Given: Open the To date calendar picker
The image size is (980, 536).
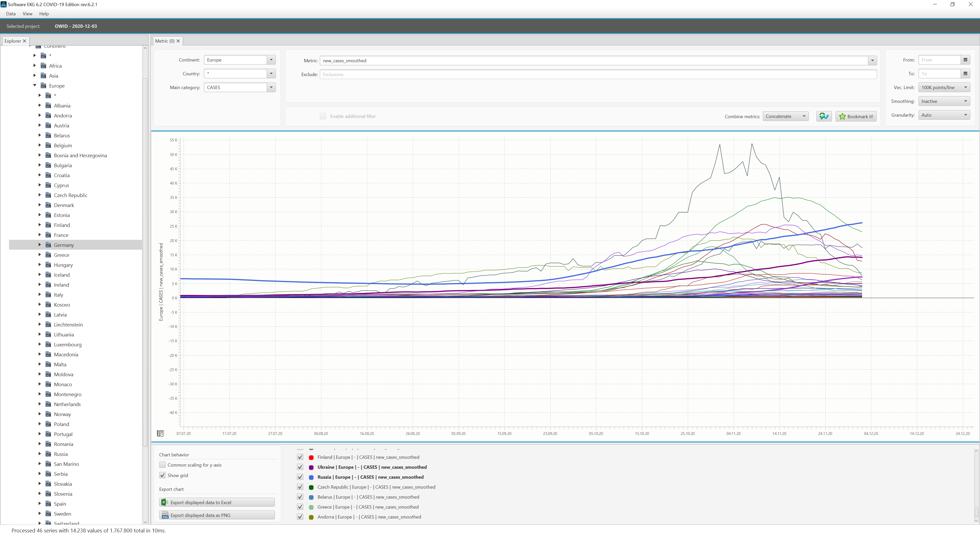Looking at the screenshot, I should pyautogui.click(x=965, y=74).
